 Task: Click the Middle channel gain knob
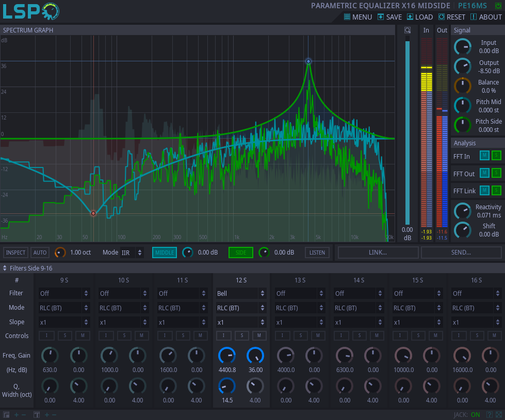[187, 253]
